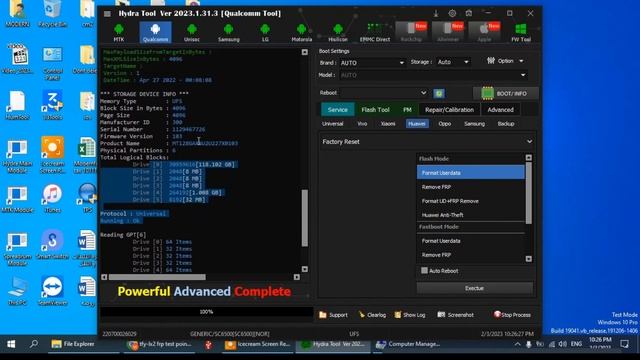
Task: Click the download arrow icon in title bar
Action: pyautogui.click(x=436, y=13)
